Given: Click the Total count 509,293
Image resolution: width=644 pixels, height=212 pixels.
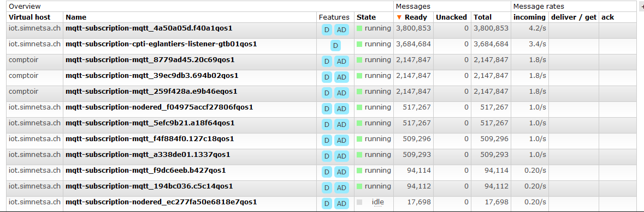Looking at the screenshot, I should click(x=494, y=155).
